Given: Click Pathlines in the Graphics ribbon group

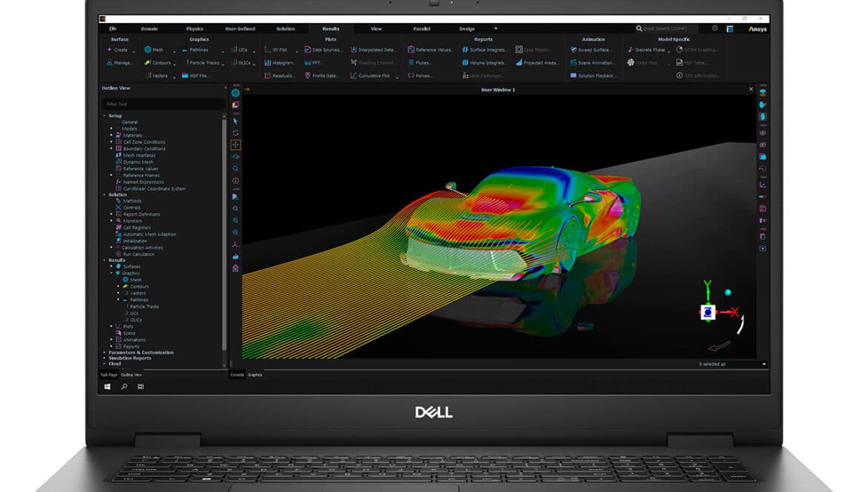Looking at the screenshot, I should pyautogui.click(x=195, y=50).
